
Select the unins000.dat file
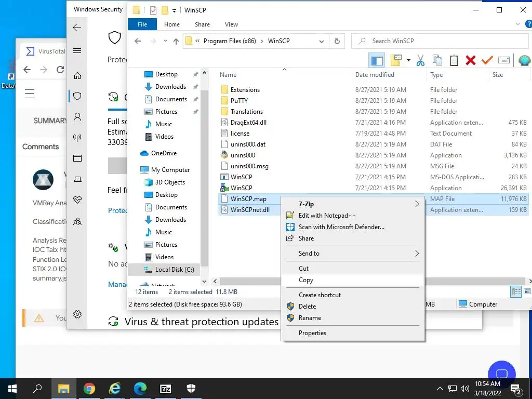[x=248, y=144]
